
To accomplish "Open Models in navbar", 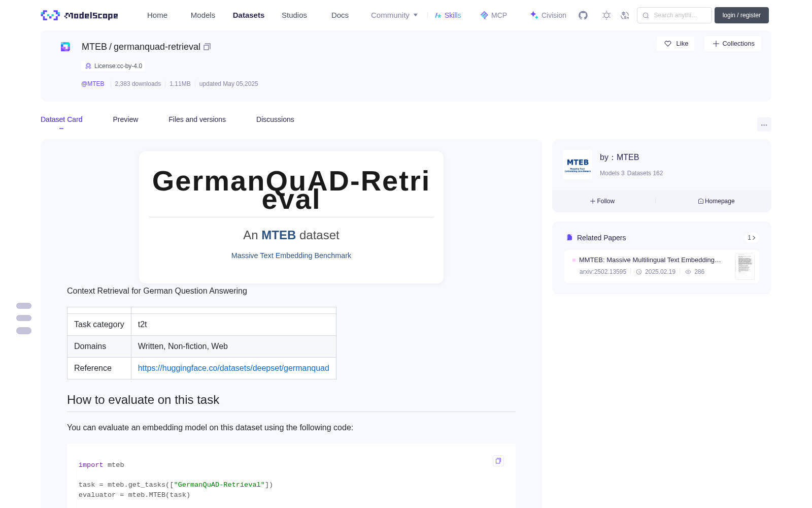I will coord(203,15).
